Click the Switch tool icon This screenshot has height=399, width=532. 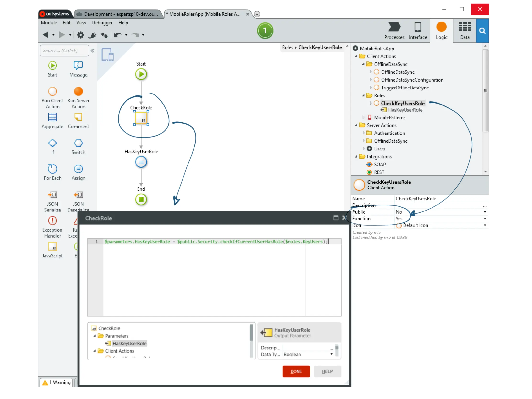pos(78,143)
